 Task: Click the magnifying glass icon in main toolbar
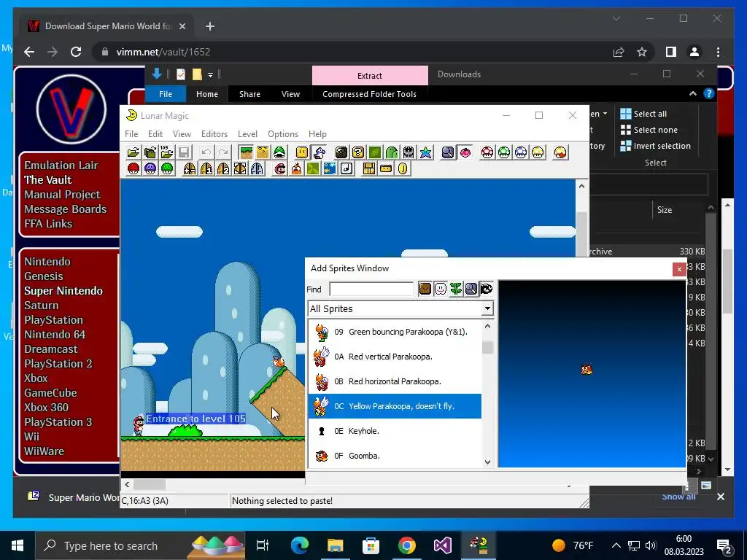(448, 152)
